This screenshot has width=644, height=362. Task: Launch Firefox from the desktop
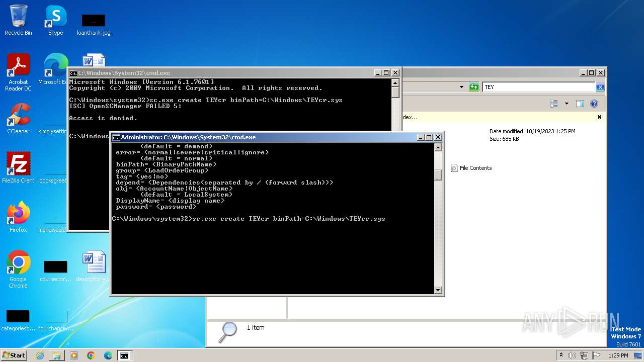[x=18, y=217]
